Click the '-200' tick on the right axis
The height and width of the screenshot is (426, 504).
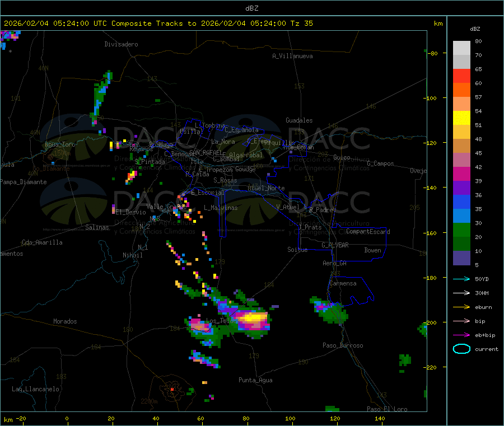(x=431, y=322)
